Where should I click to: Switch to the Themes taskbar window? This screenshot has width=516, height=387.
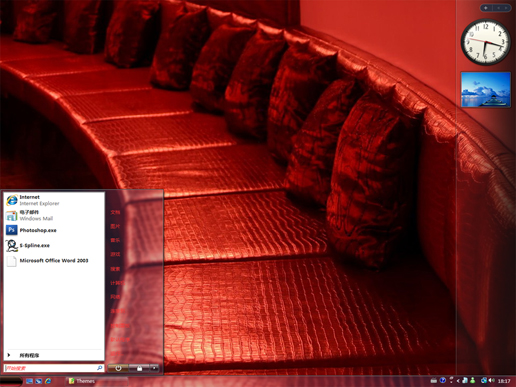point(97,381)
